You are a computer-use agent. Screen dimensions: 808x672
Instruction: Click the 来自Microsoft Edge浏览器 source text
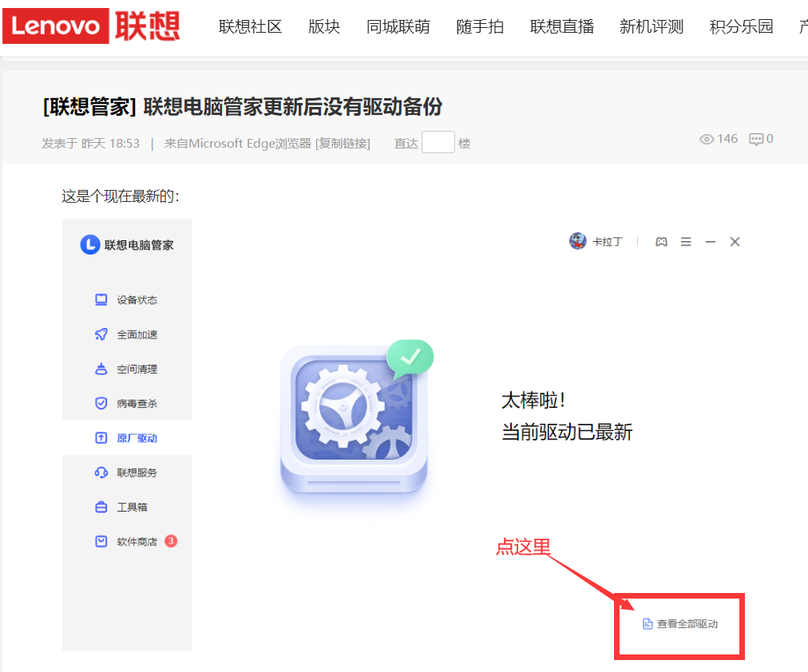(x=238, y=143)
